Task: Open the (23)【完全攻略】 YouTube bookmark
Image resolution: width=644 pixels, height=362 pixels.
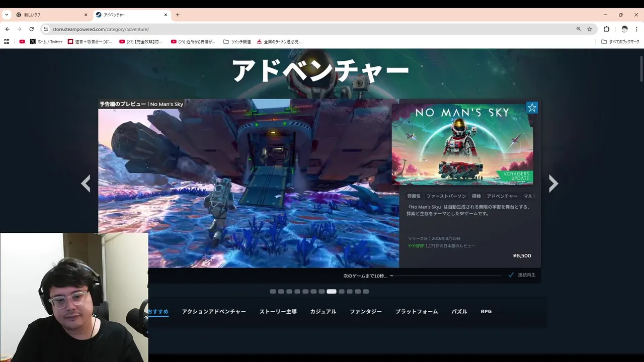Action: (141, 42)
